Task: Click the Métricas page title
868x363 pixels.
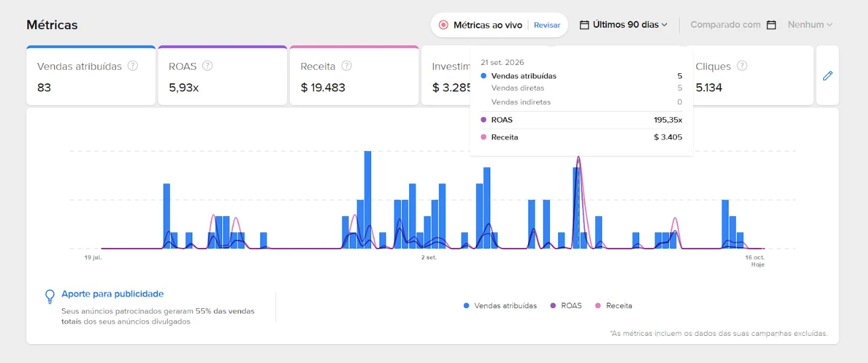Action: point(52,25)
